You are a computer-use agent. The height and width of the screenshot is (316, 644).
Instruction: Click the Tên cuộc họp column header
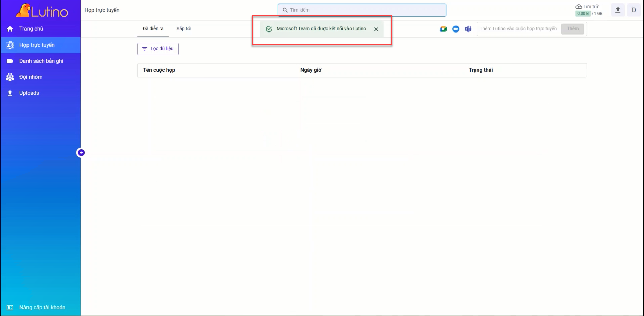tap(159, 70)
